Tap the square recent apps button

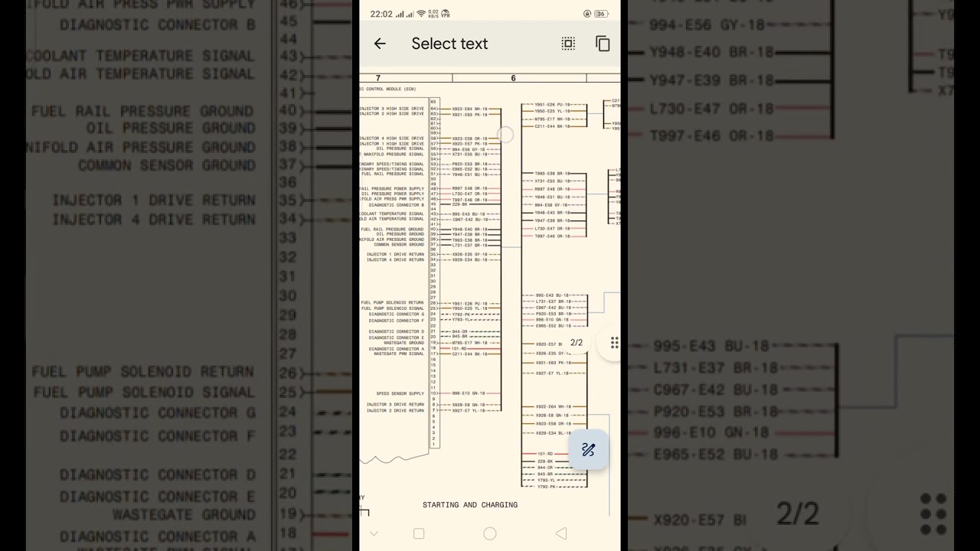(x=419, y=533)
